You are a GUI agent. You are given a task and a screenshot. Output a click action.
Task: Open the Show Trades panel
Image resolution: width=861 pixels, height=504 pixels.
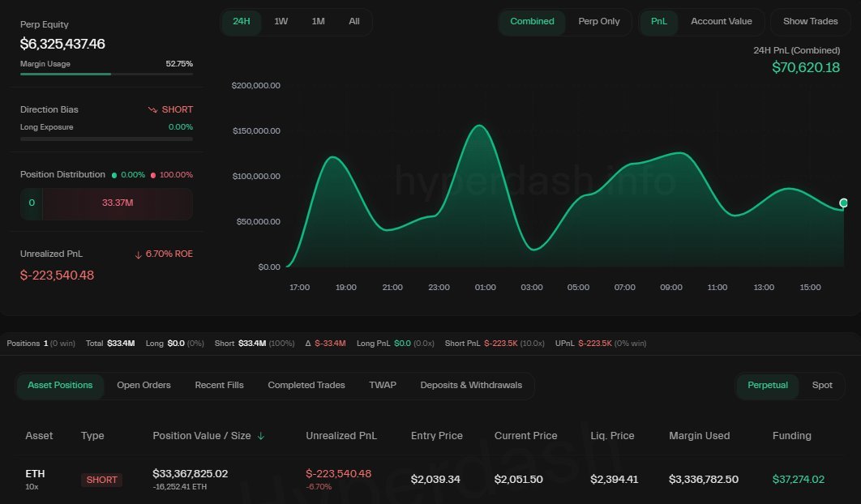point(810,21)
